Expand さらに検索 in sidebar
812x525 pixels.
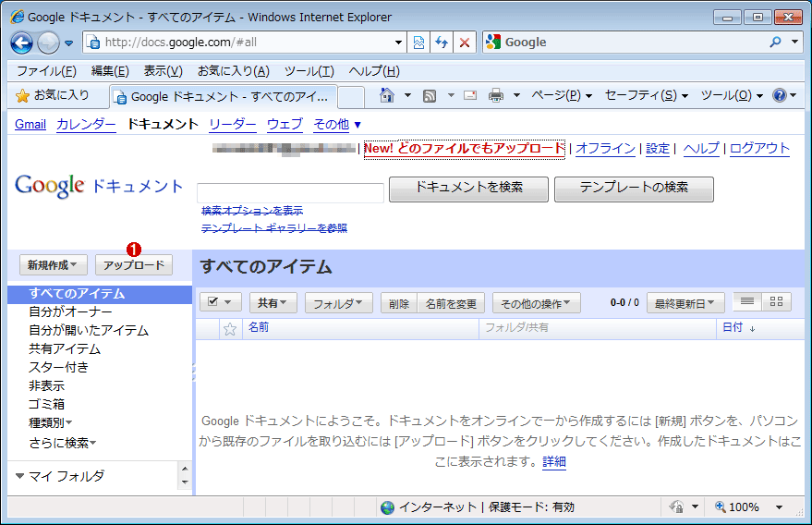pos(62,443)
